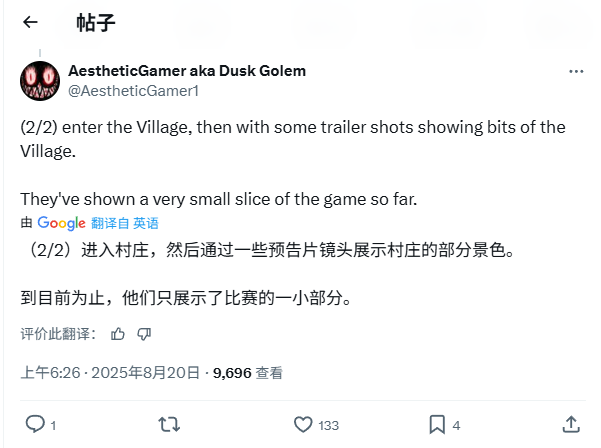Click the 帖子 page heading
The image size is (601, 448).
96,23
